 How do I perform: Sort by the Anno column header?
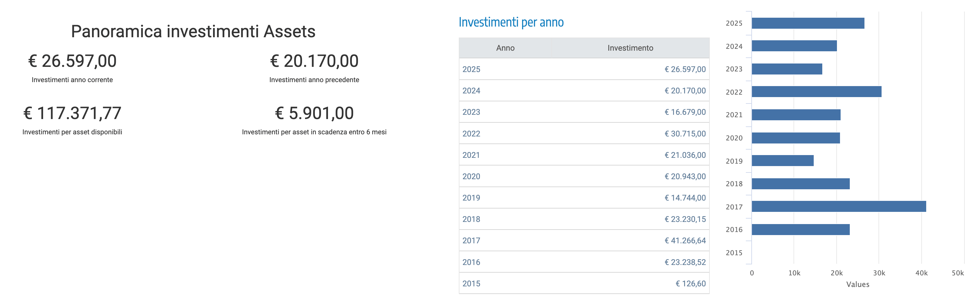coord(505,48)
